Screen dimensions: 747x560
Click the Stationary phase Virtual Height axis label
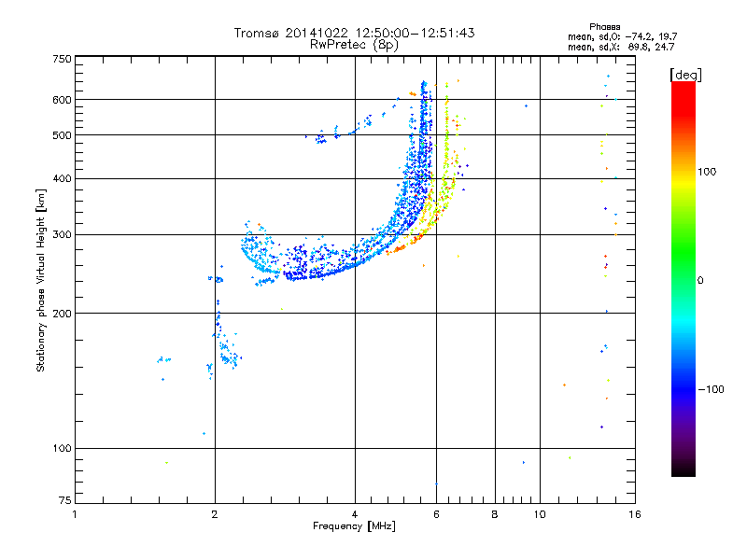41,280
